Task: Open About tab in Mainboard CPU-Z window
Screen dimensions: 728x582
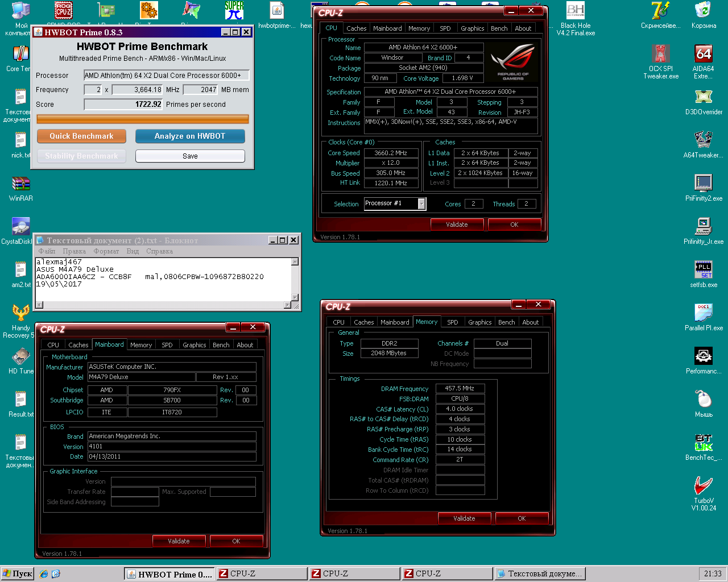Action: [x=245, y=344]
